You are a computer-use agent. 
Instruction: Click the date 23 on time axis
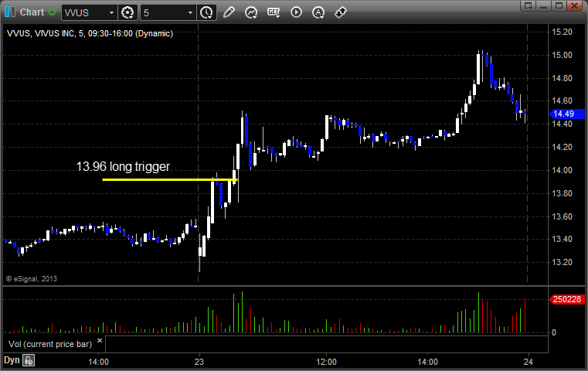point(199,362)
